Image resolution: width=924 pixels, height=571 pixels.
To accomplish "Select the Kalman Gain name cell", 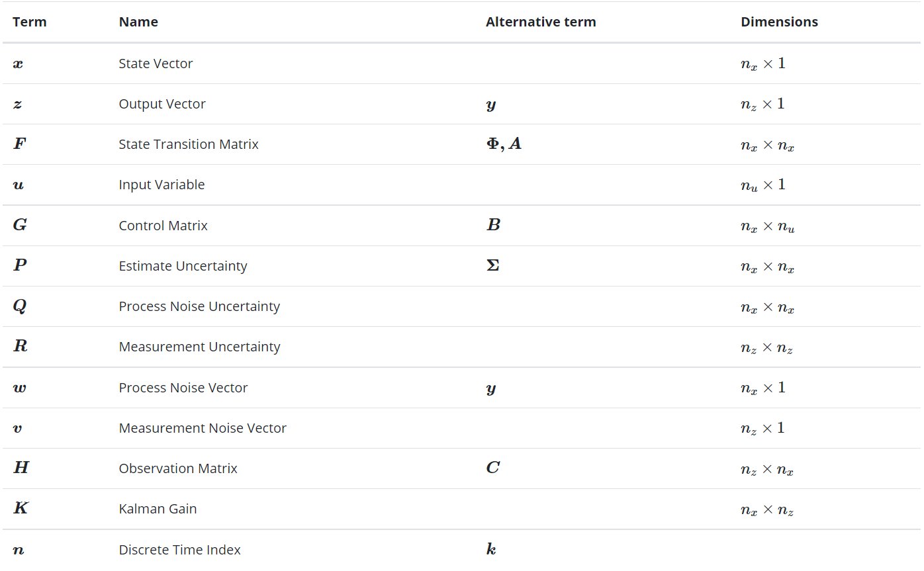I will (x=158, y=509).
